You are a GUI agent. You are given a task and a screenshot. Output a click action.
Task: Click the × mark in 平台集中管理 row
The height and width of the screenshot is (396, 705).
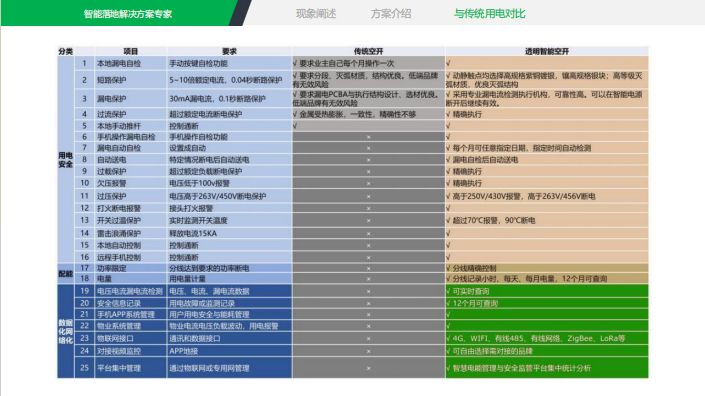[368, 368]
